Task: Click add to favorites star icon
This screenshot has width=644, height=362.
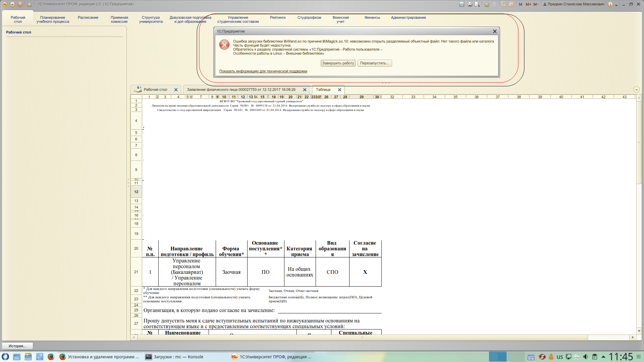Action: click(487, 4)
